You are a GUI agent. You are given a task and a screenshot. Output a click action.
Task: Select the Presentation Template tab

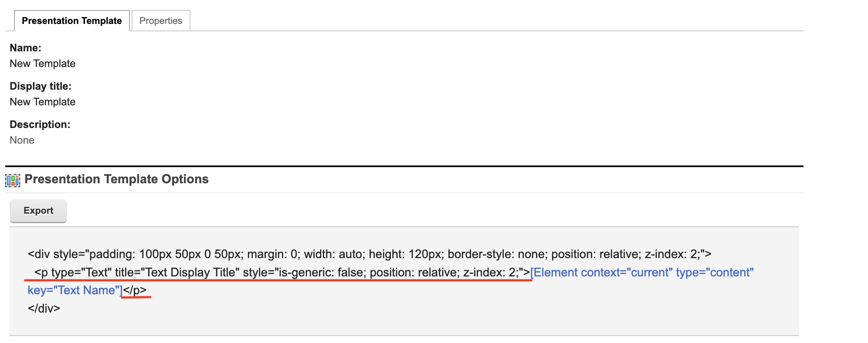click(72, 21)
